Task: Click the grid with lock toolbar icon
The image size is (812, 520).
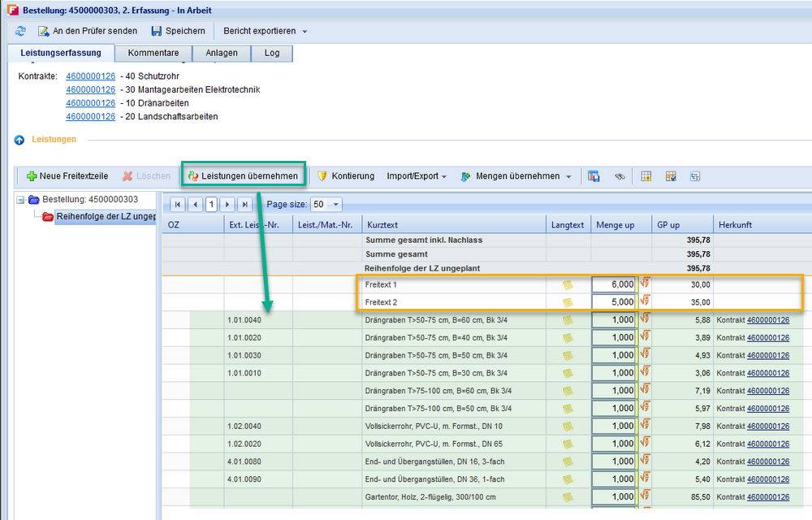Action: (647, 176)
